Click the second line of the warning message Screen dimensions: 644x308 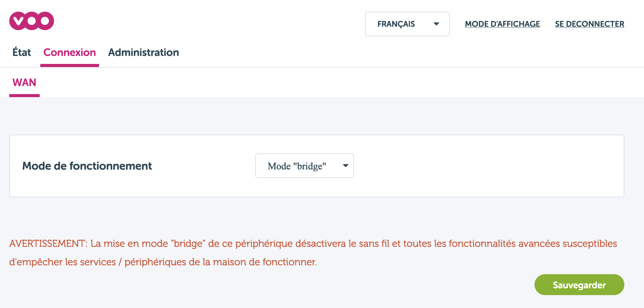[163, 262]
